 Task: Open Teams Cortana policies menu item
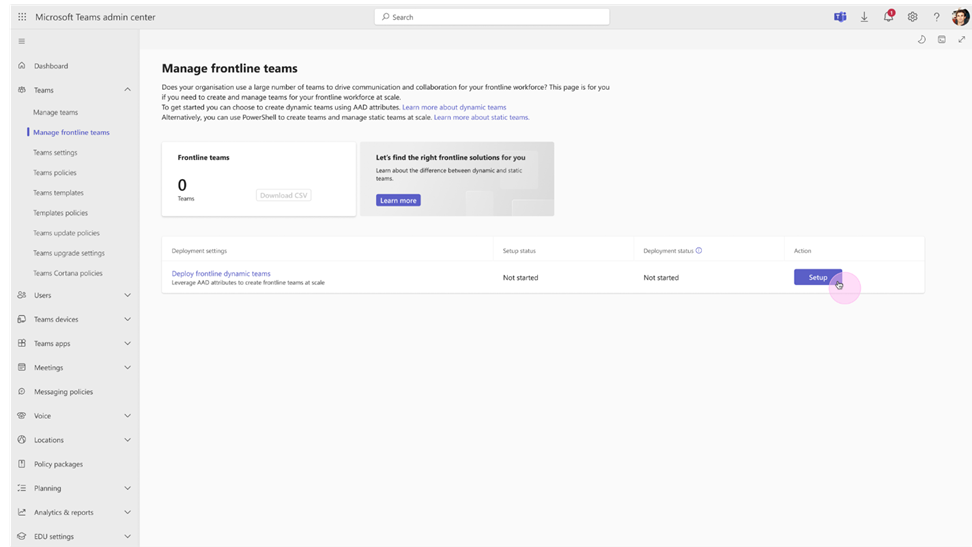(x=68, y=273)
